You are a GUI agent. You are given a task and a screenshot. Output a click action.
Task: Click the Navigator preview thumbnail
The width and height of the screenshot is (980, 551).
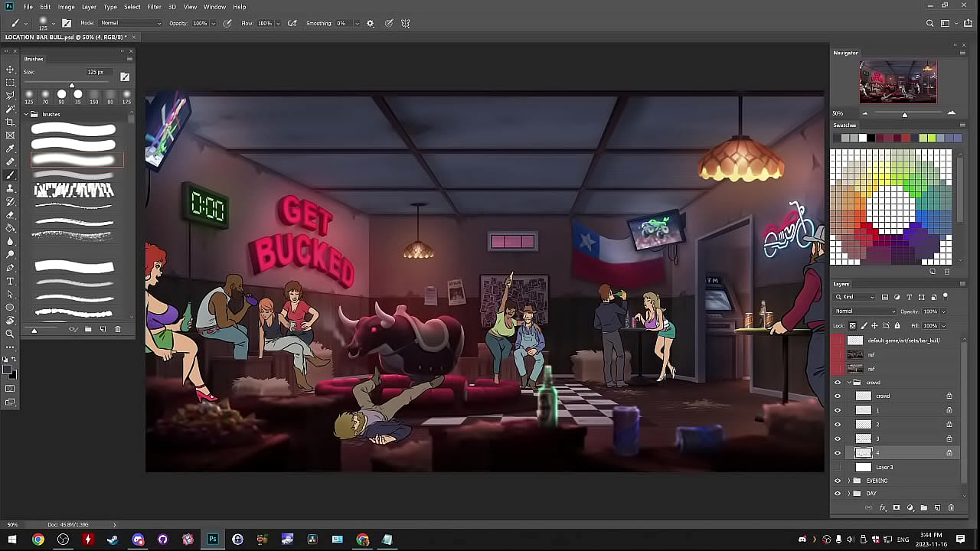point(897,82)
